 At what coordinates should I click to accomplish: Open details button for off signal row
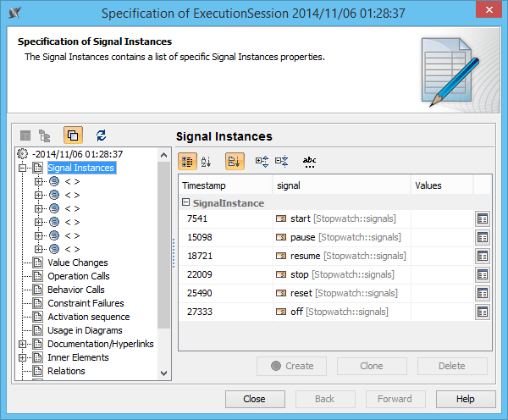tap(482, 312)
